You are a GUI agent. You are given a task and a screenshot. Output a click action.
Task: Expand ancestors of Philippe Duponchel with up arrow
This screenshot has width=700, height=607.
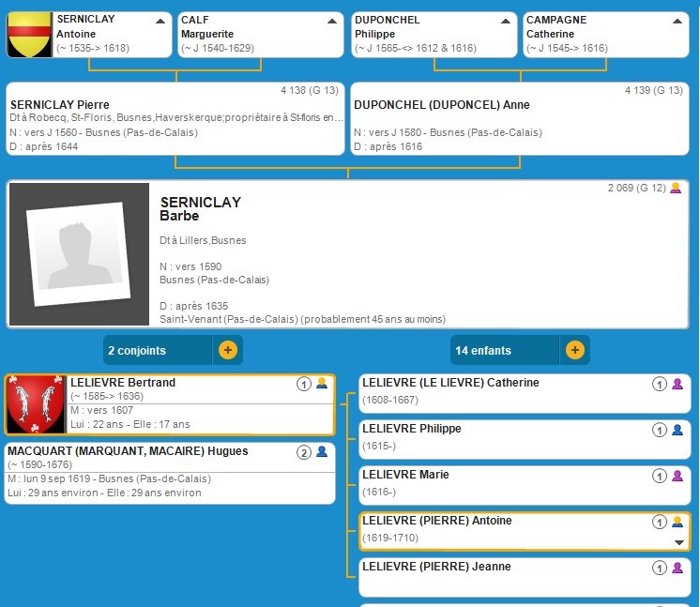coord(505,21)
